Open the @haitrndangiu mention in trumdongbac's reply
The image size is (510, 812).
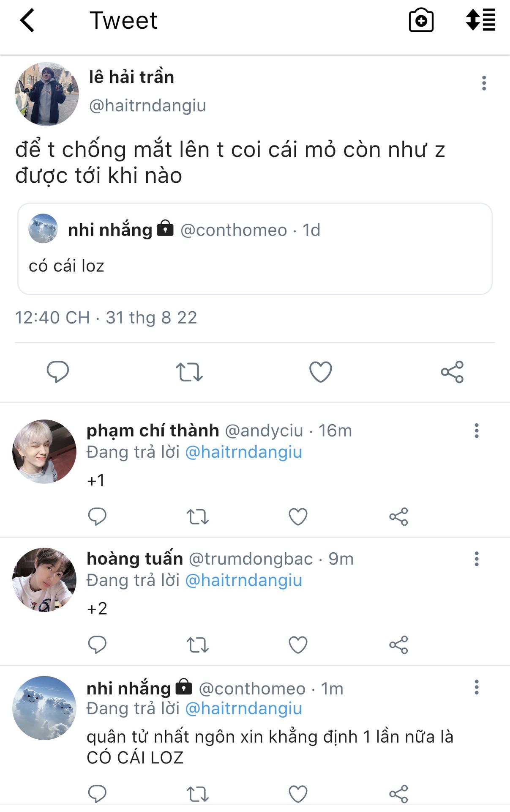point(244,580)
